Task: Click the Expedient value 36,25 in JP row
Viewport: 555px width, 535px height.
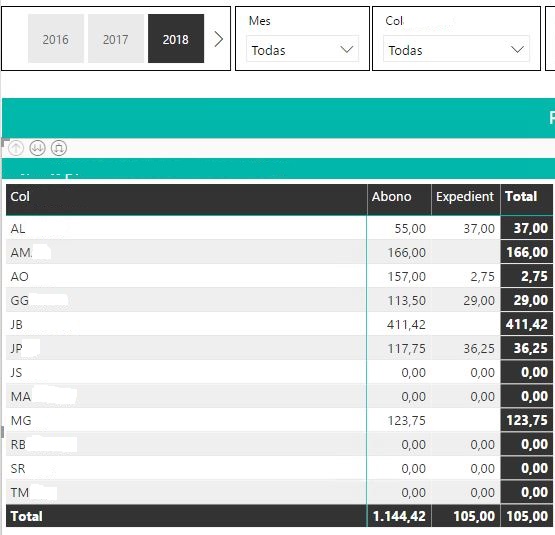Action: [479, 348]
